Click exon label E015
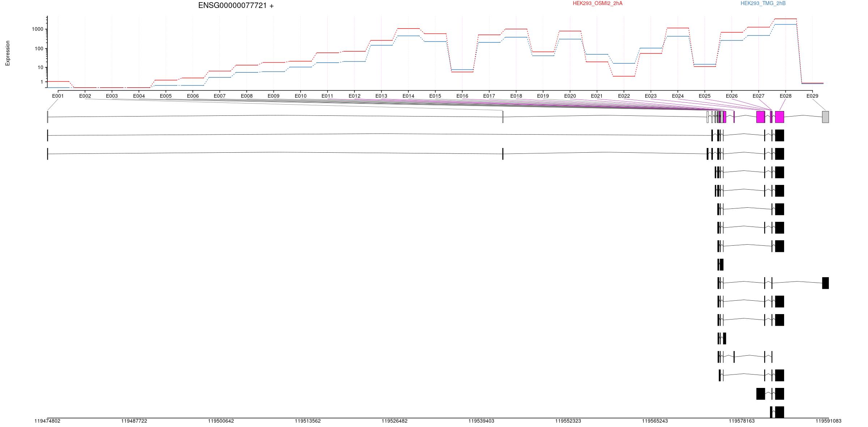 coord(435,96)
